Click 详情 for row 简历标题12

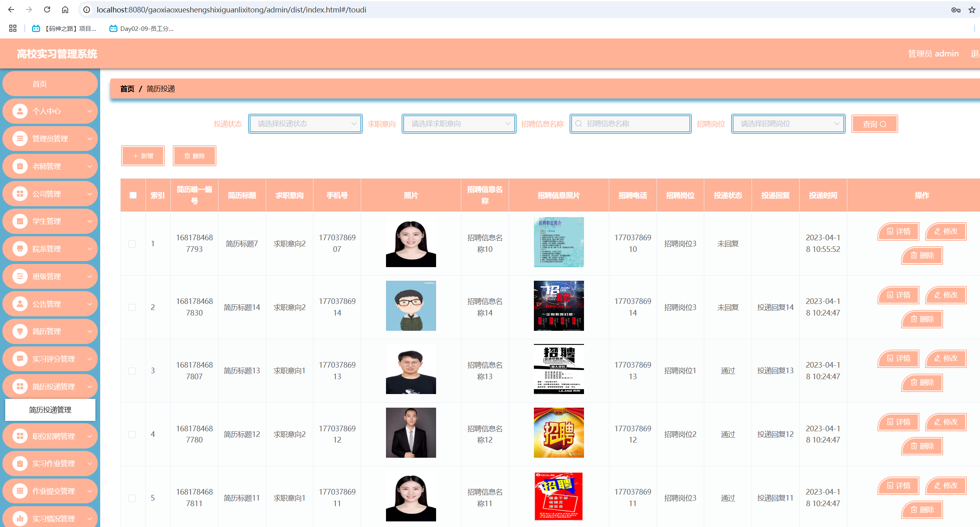(x=898, y=422)
